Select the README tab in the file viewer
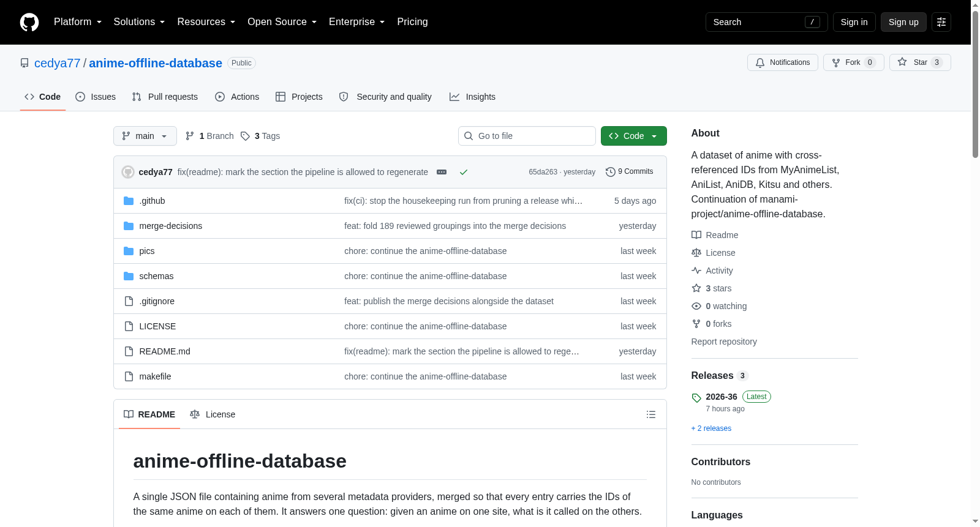 [x=149, y=414]
